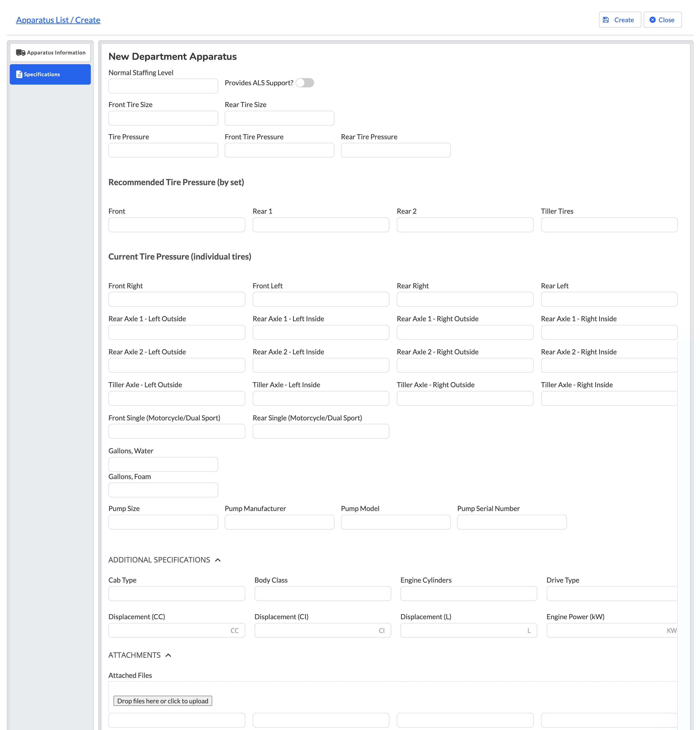The image size is (700, 730).
Task: Toggle the Provides ALS Support switch
Action: 305,83
